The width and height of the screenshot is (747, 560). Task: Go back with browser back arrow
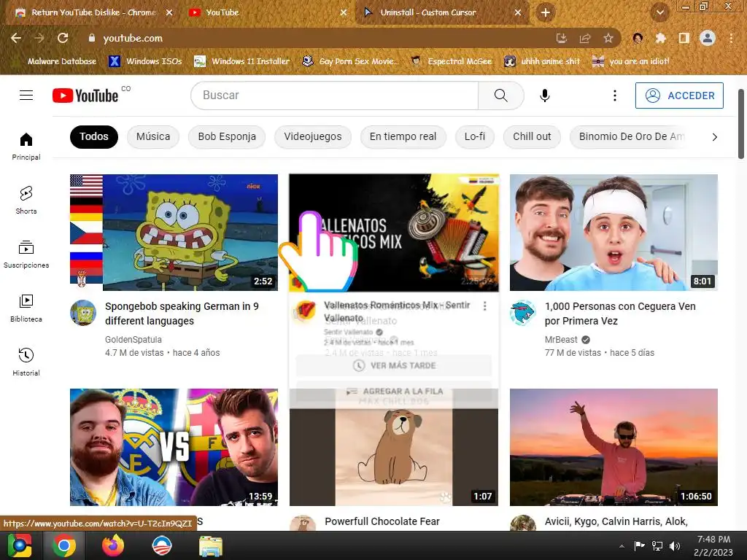coord(16,38)
